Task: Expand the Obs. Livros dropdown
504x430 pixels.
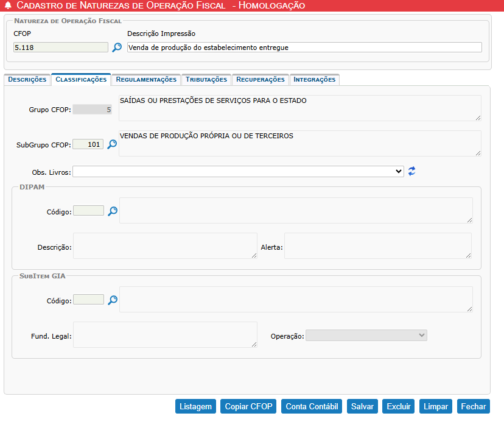Action: 238,172
